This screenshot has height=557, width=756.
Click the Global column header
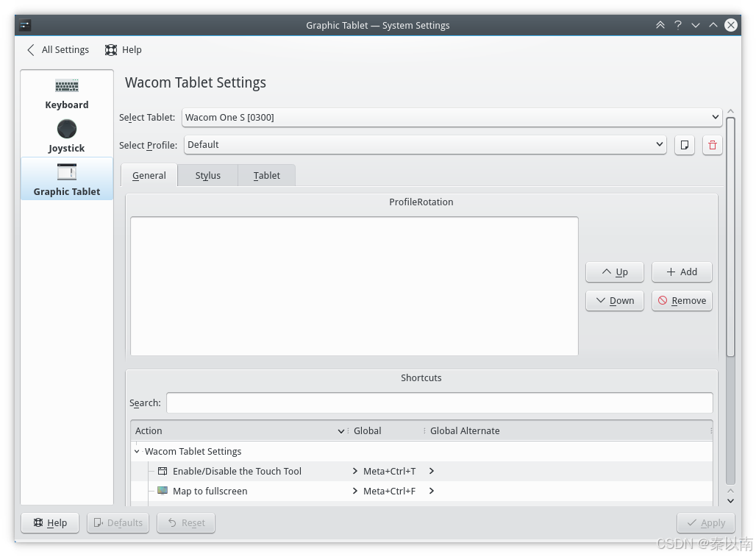(x=387, y=430)
